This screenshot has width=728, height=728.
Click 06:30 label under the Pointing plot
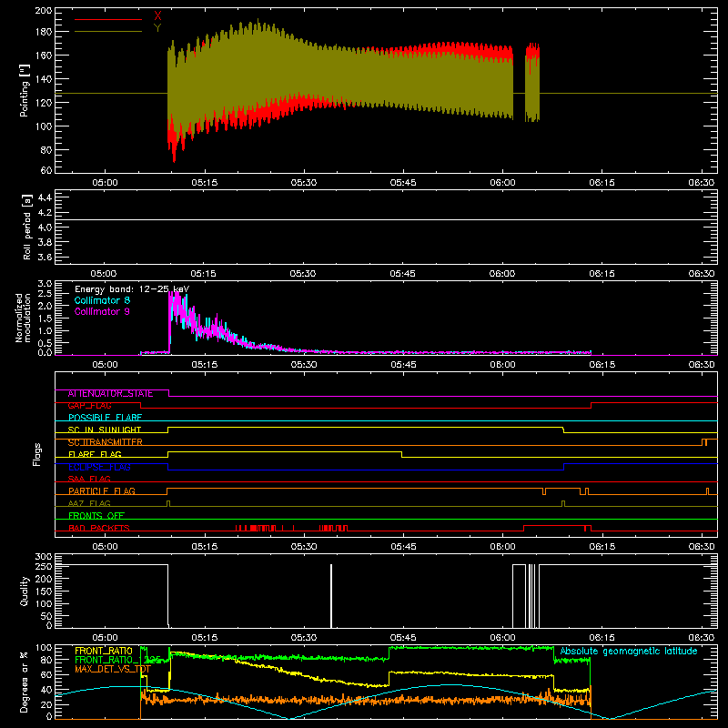[701, 183]
